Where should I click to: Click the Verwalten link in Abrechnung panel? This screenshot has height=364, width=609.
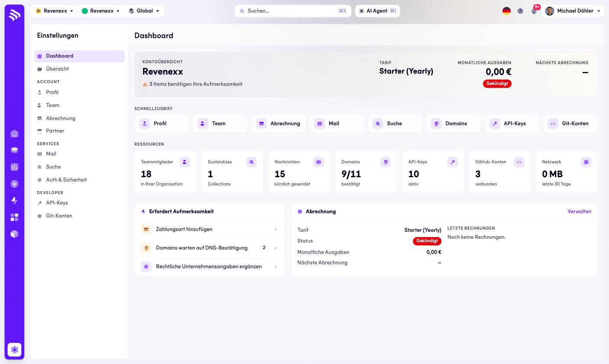[x=579, y=211]
